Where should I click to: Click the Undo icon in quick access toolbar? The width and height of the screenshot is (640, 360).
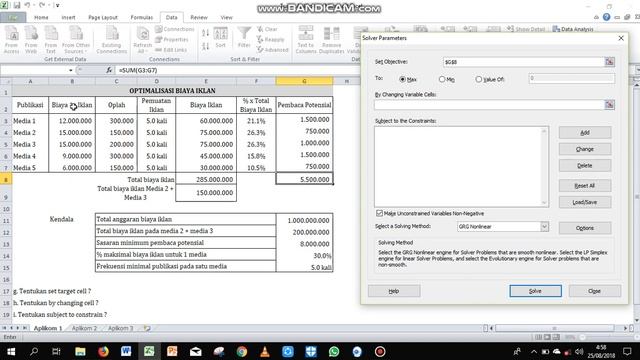pyautogui.click(x=27, y=5)
